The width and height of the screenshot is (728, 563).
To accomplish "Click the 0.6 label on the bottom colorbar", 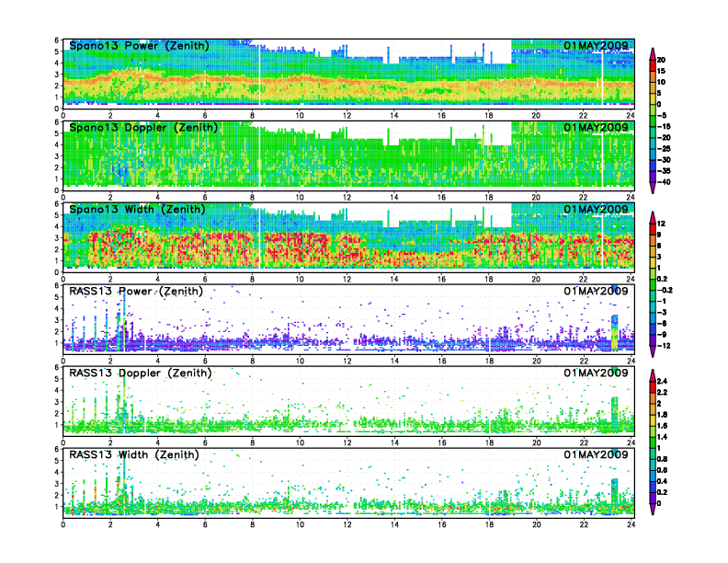I will (x=662, y=470).
